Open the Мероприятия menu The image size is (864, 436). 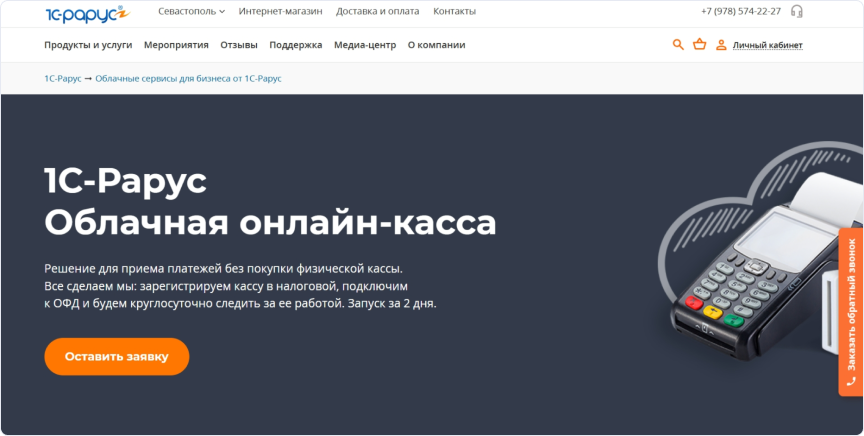coord(176,44)
